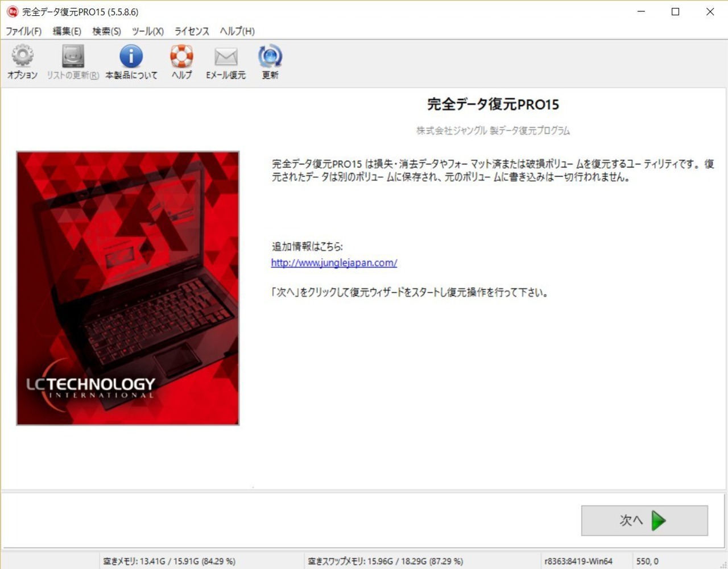728x569 pixels.
Task: Click the ヘルプ lifebuoy icon
Action: click(182, 56)
